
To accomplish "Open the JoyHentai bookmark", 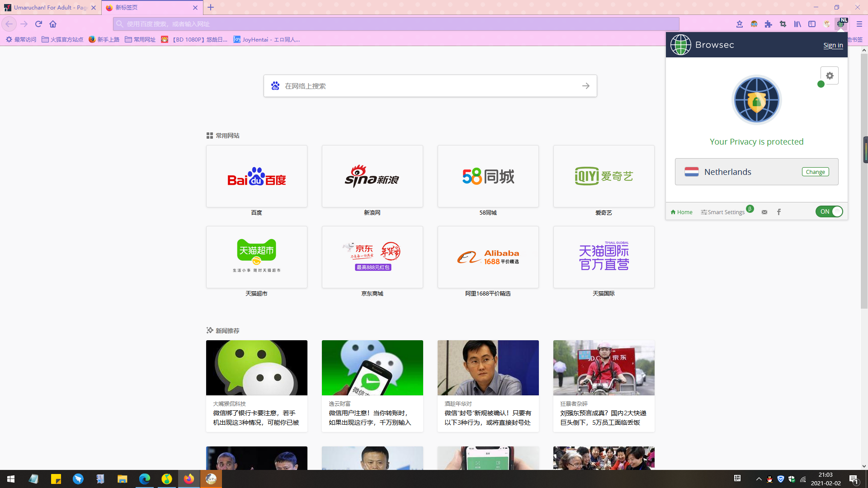I will point(267,39).
